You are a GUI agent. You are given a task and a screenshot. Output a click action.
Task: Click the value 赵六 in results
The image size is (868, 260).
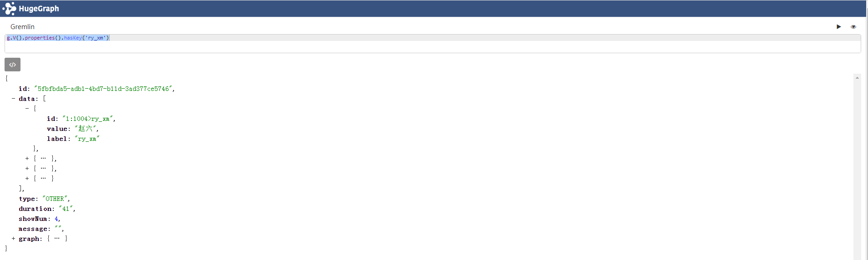(x=85, y=129)
